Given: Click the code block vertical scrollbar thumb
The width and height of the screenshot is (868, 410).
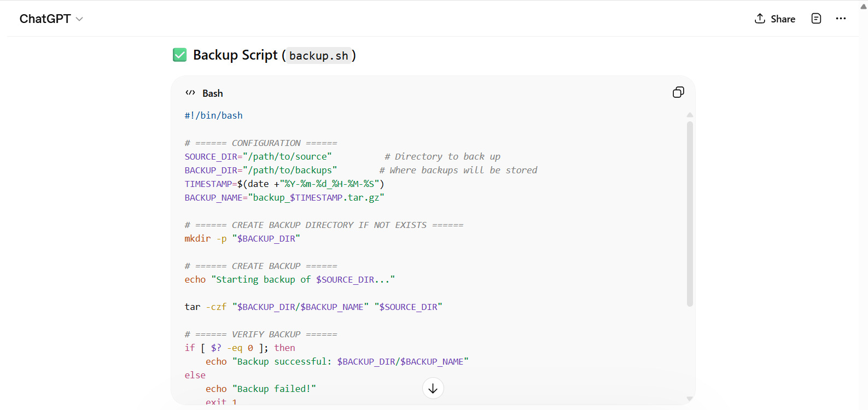Looking at the screenshot, I should pos(690,213).
